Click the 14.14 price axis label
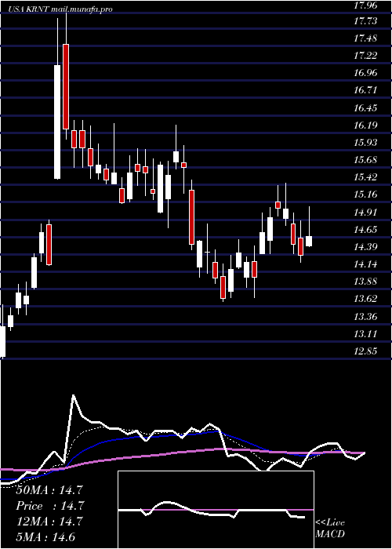The image size is (392, 549). [x=365, y=264]
